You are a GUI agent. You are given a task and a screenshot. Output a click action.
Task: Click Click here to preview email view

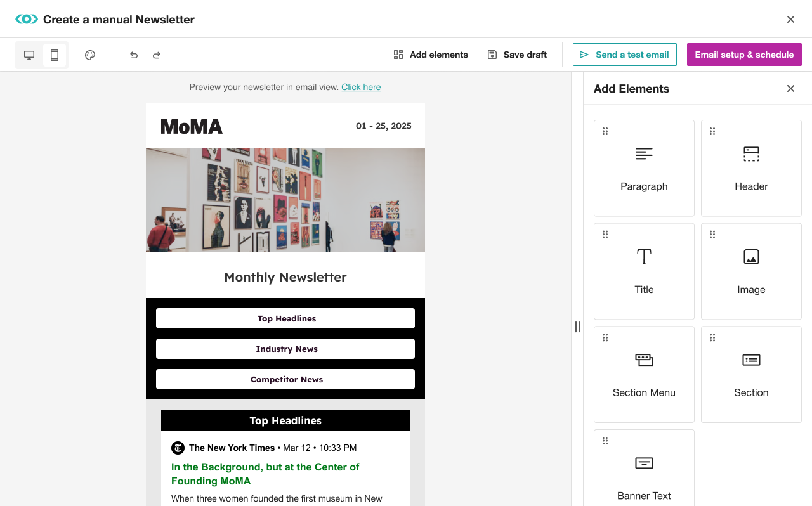[x=361, y=87]
